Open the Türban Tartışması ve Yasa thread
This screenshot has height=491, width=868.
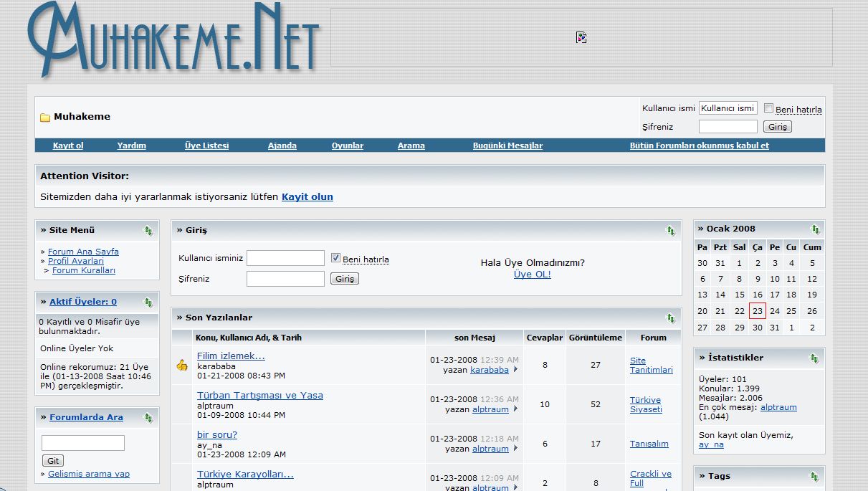coord(259,395)
